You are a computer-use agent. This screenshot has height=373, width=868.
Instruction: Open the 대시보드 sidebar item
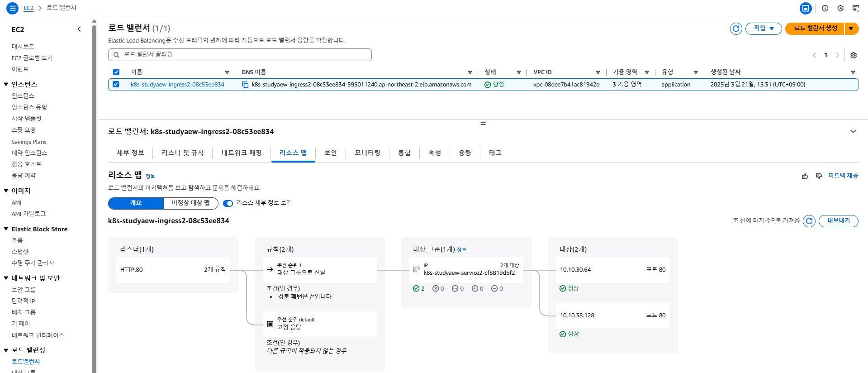(23, 47)
